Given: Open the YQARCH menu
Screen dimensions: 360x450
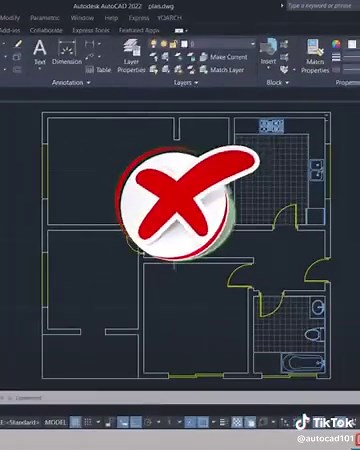Looking at the screenshot, I should pos(170,18).
